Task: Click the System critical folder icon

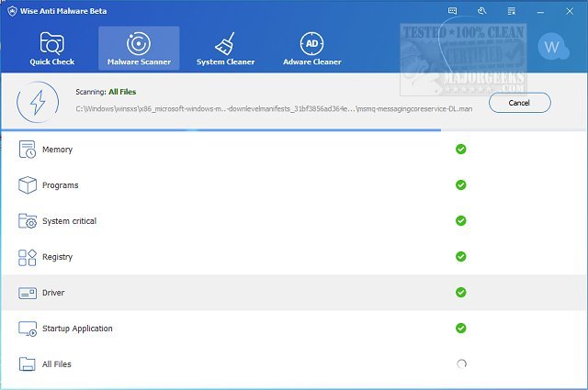Action: click(28, 220)
